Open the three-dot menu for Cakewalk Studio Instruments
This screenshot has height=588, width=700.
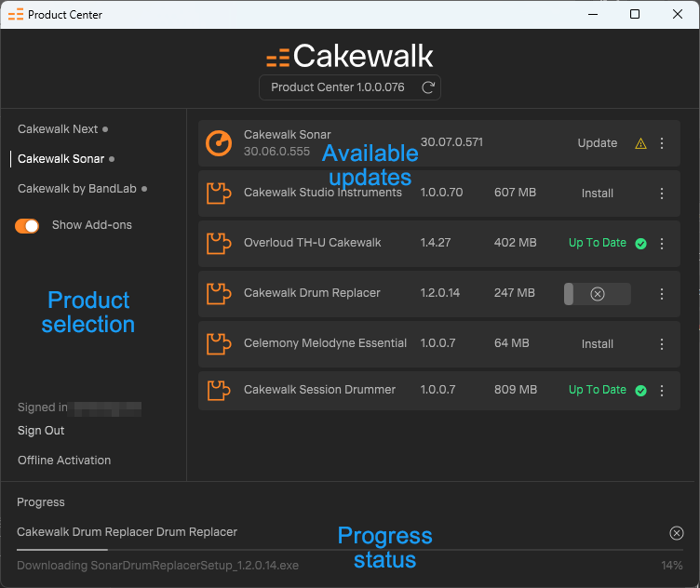point(662,194)
